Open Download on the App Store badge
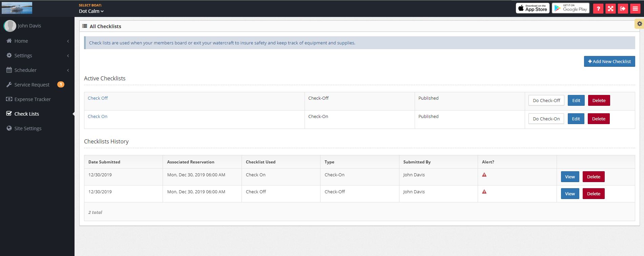644x256 pixels. (533, 8)
